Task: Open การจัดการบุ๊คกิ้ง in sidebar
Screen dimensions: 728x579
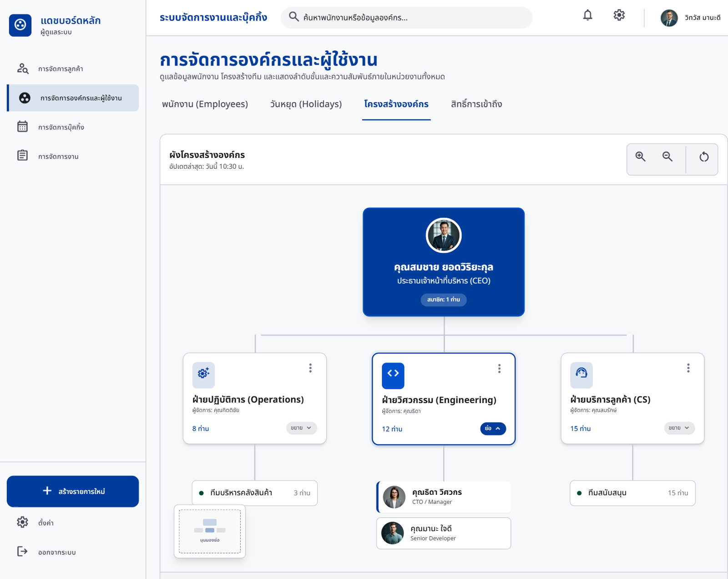Action: tap(73, 127)
